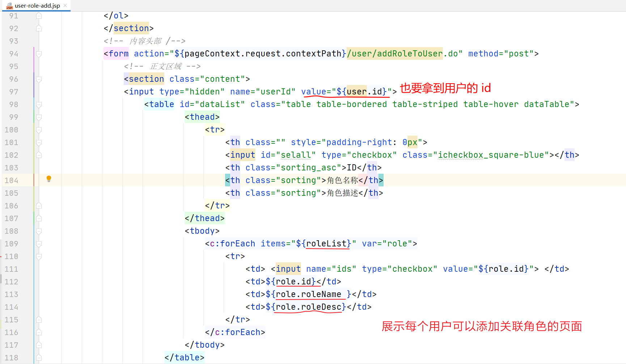Viewport: 626px width, 364px height.
Task: Collapse the tr block at line 100
Action: coord(39,130)
